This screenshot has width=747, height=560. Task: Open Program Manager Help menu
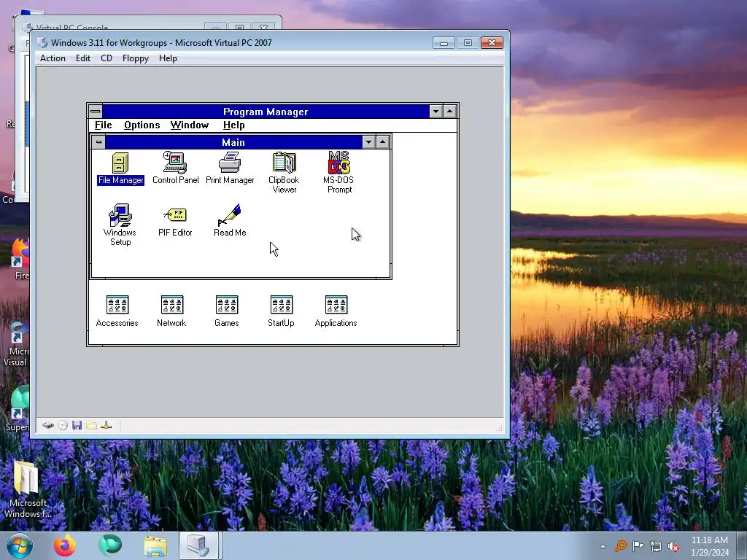[234, 125]
